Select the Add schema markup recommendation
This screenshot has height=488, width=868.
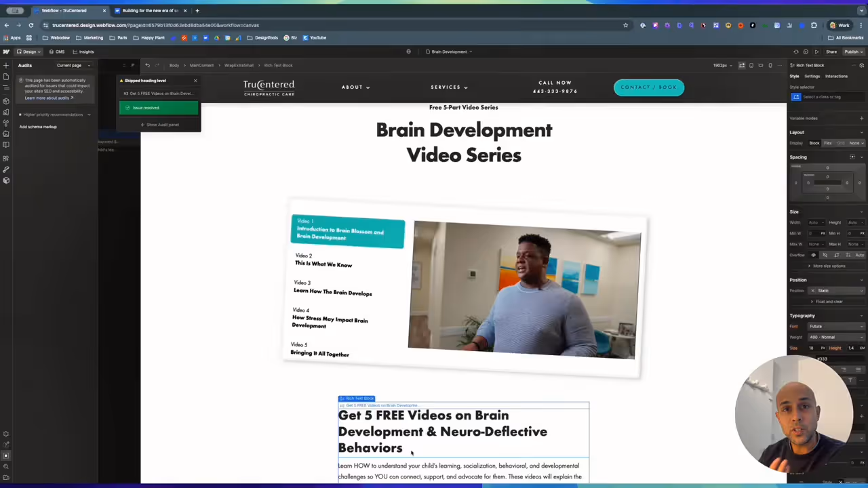(38, 127)
